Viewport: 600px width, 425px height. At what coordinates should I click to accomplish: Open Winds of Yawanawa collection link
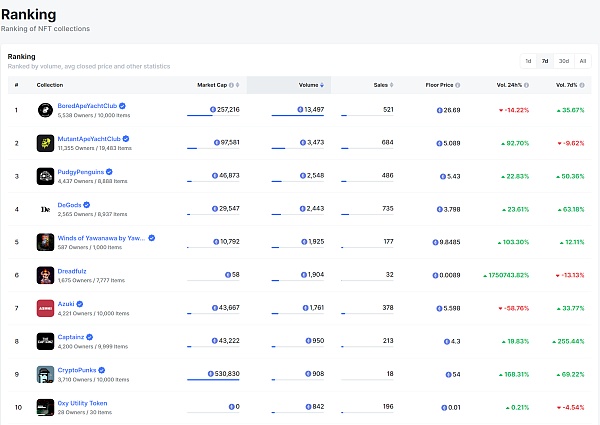[101, 237]
